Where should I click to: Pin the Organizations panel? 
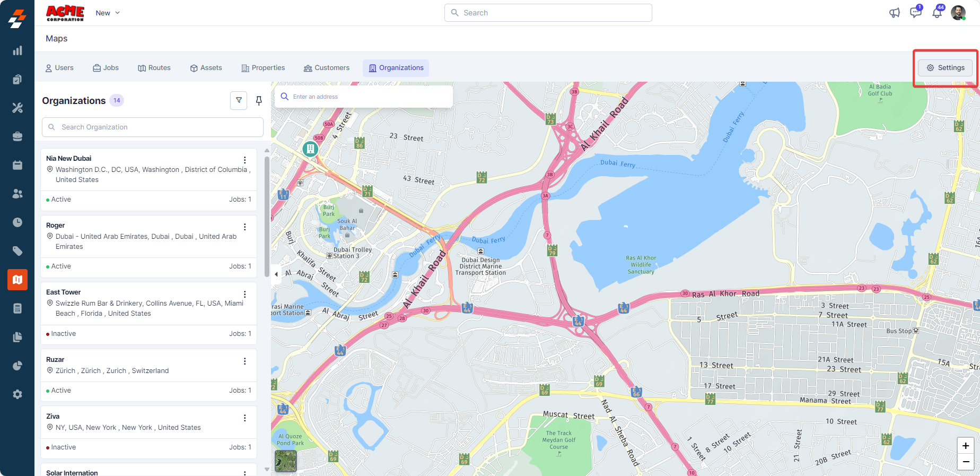coord(259,100)
